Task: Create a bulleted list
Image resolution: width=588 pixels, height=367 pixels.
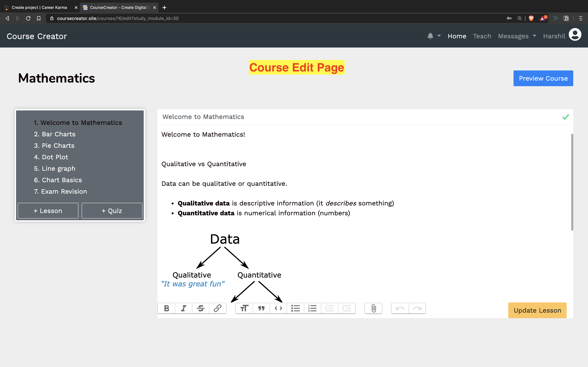Action: [x=295, y=308]
